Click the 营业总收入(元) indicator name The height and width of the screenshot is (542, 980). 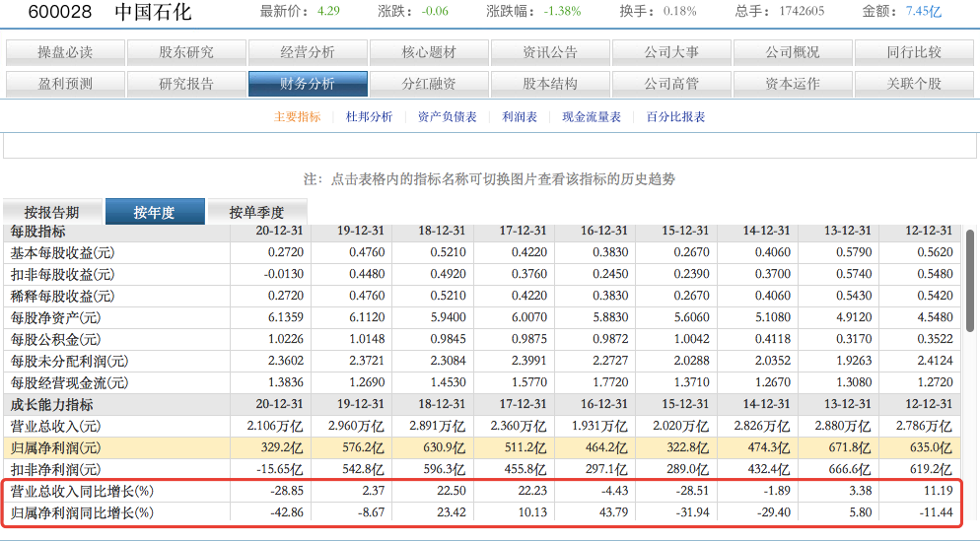[55, 427]
